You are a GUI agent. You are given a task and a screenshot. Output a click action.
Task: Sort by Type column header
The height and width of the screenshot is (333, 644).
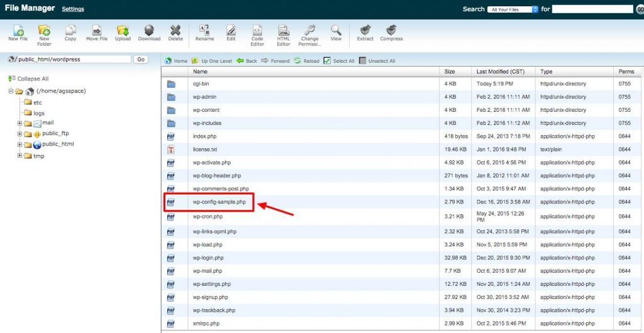click(x=547, y=72)
